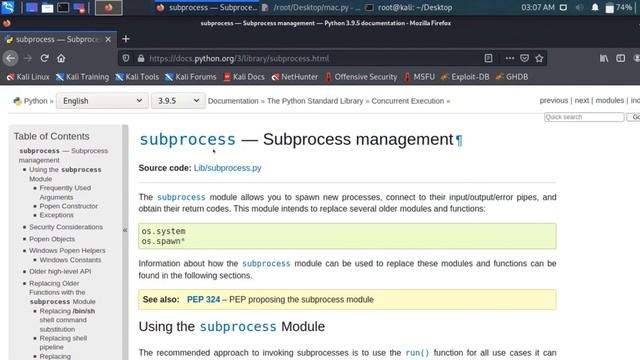Open Frequently Used Arguments in contents
This screenshot has width=640, height=360.
coord(65,192)
